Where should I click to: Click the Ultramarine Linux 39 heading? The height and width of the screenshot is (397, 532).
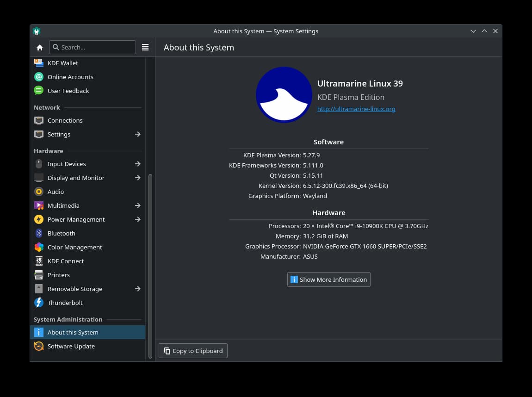(360, 83)
